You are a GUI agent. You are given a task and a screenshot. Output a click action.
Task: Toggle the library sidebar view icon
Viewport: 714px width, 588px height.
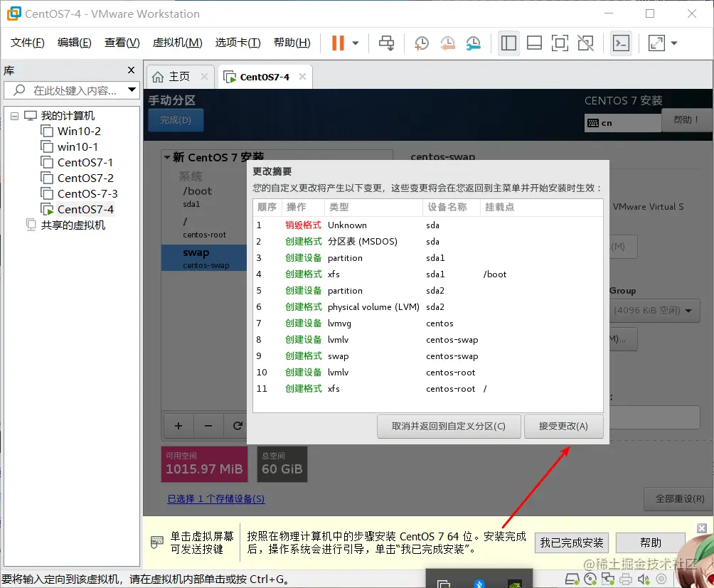click(x=508, y=43)
